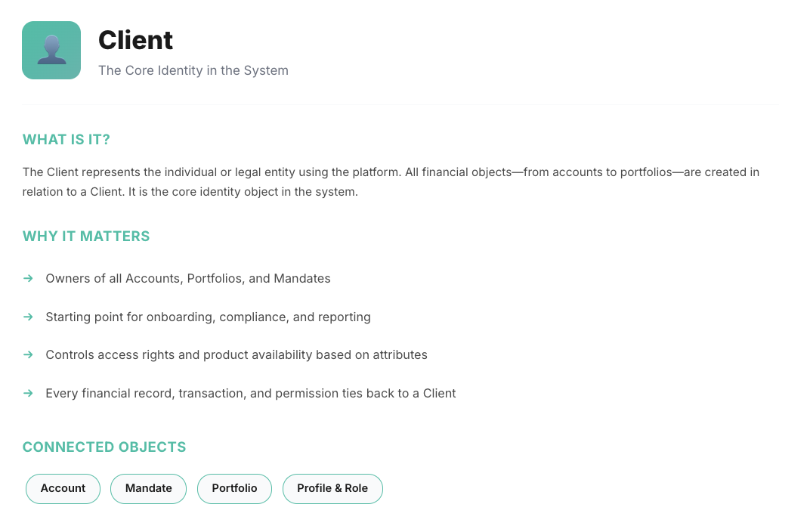Viewport: 810px width, 532px height.
Task: Click the 'WHY IT MATTERS' section heading
Action: point(86,237)
